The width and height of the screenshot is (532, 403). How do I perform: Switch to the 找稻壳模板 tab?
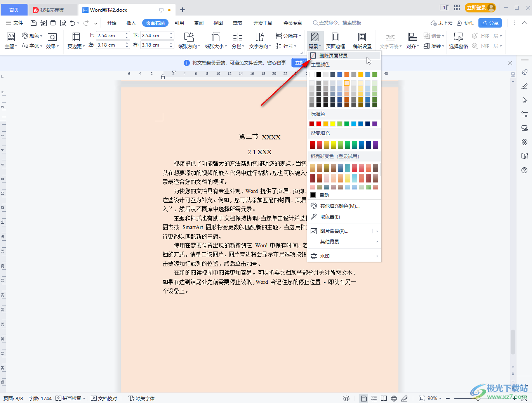tap(53, 10)
